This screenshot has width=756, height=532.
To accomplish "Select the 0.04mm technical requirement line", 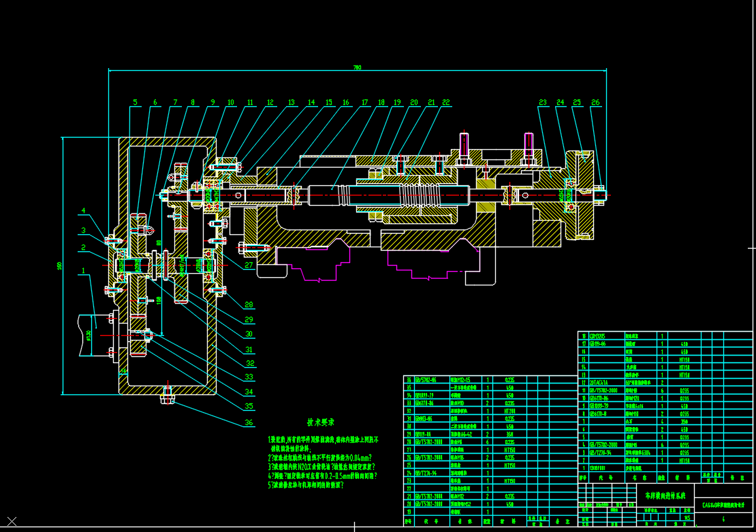I will (321, 458).
